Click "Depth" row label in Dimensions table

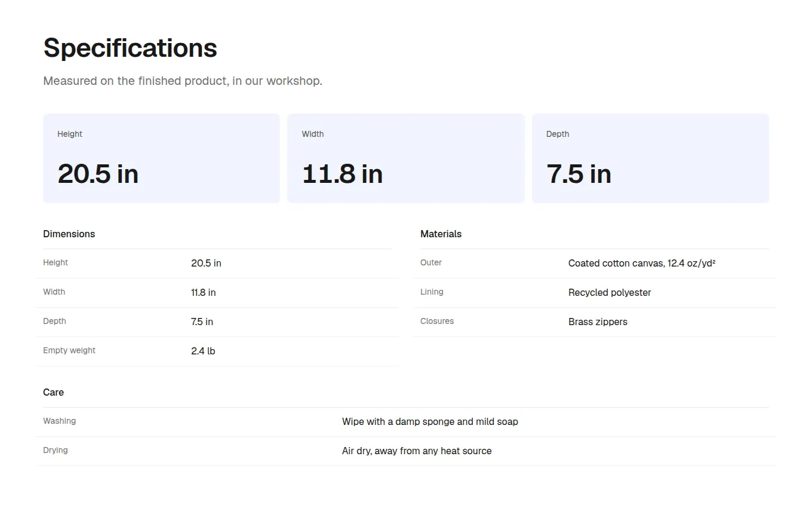[54, 321]
